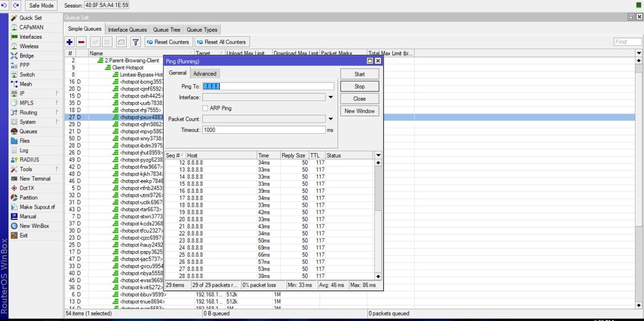This screenshot has height=321, width=644.
Task: Click Close button in Ping window
Action: pos(360,99)
